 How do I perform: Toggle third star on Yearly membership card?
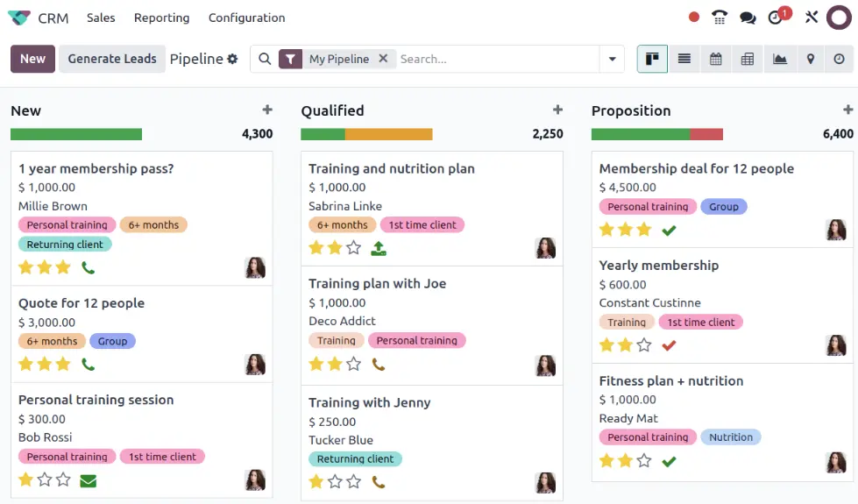click(644, 344)
